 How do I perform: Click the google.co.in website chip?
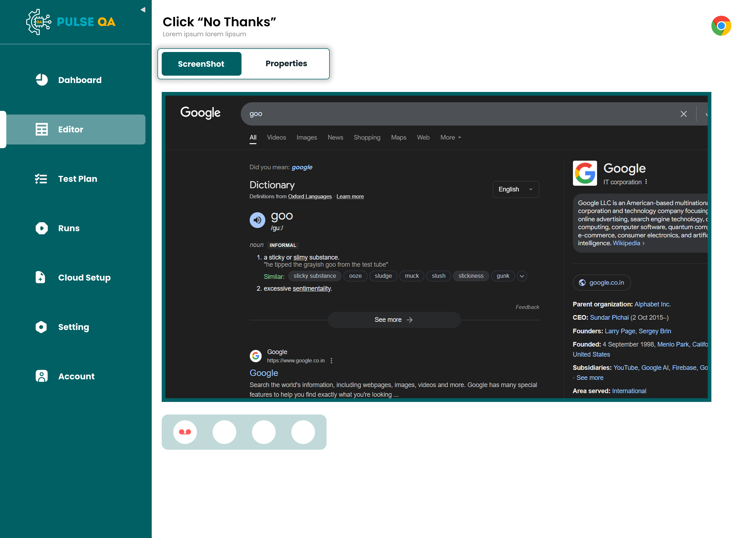point(602,283)
